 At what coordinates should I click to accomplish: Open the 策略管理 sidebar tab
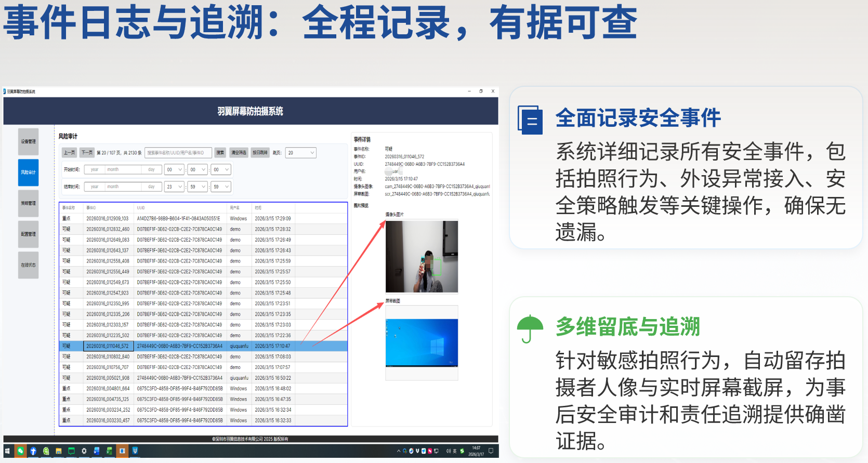pyautogui.click(x=28, y=203)
